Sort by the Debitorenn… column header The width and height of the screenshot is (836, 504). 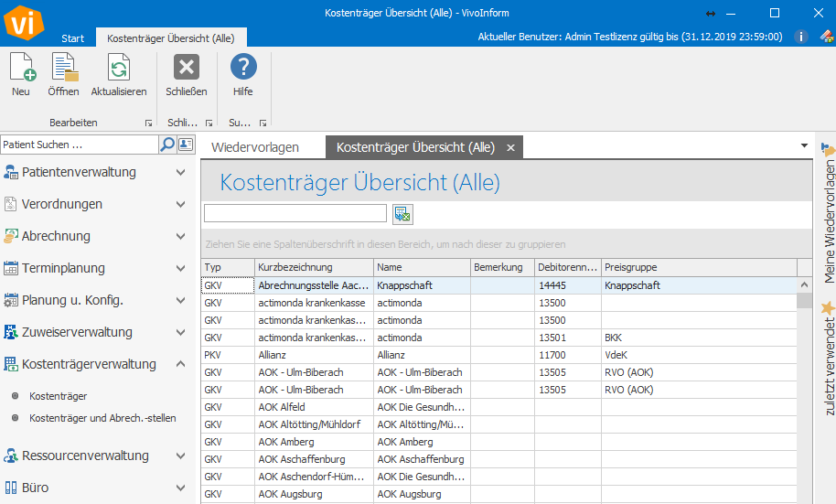coord(568,267)
